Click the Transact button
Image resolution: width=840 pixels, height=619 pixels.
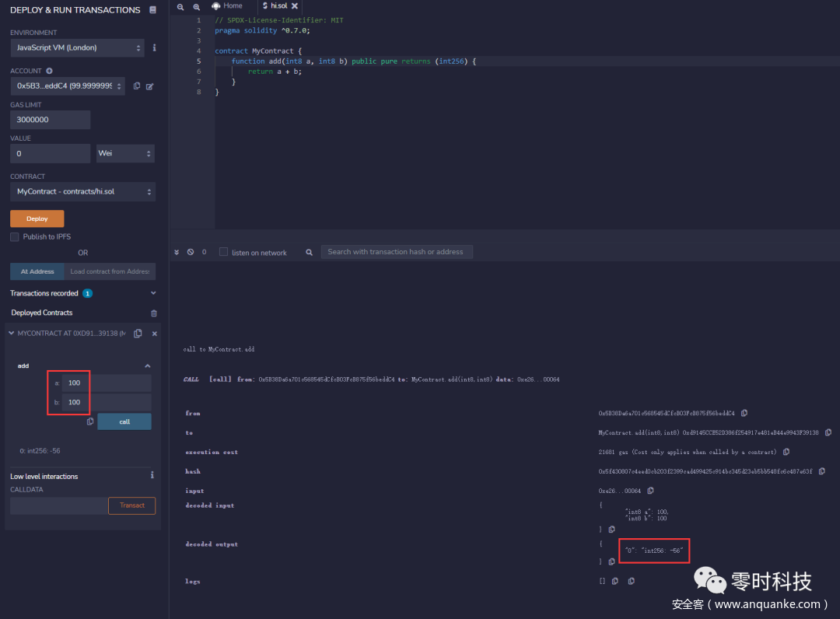coord(131,505)
